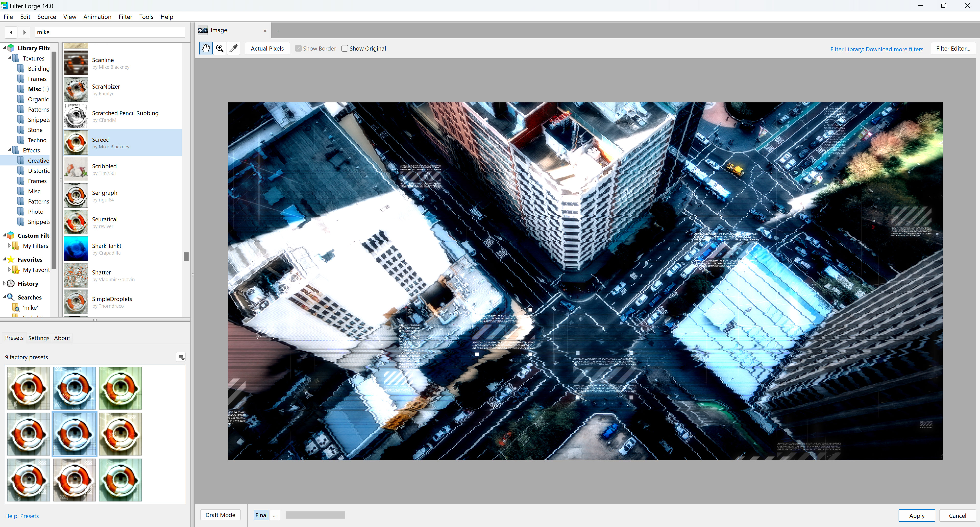Click the Apply button
This screenshot has height=527, width=980.
pyautogui.click(x=916, y=515)
